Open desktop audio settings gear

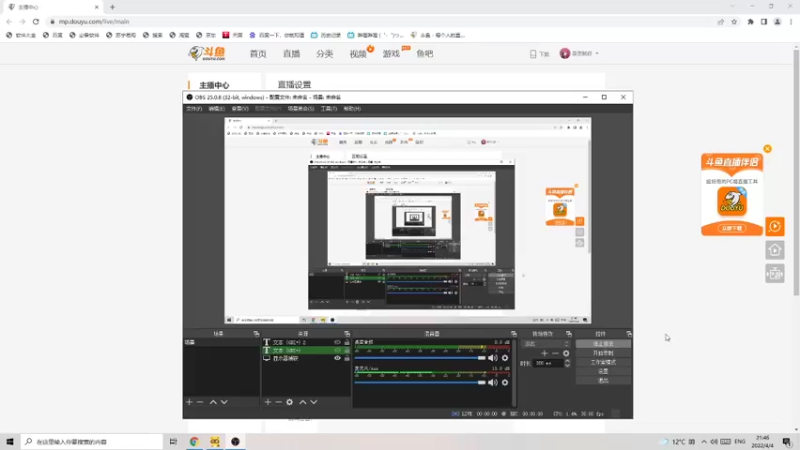(505, 358)
